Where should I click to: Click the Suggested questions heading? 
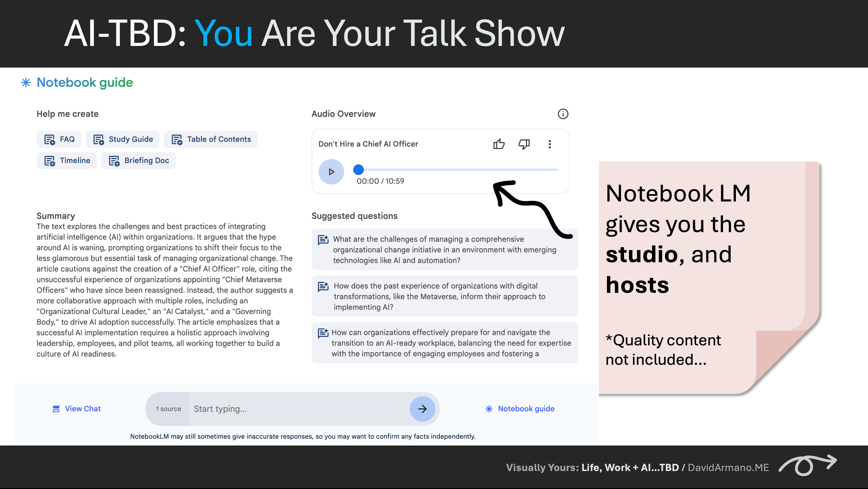354,216
